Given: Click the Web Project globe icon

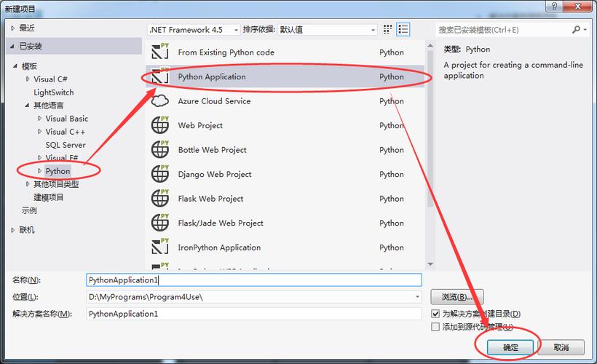Looking at the screenshot, I should click(160, 124).
